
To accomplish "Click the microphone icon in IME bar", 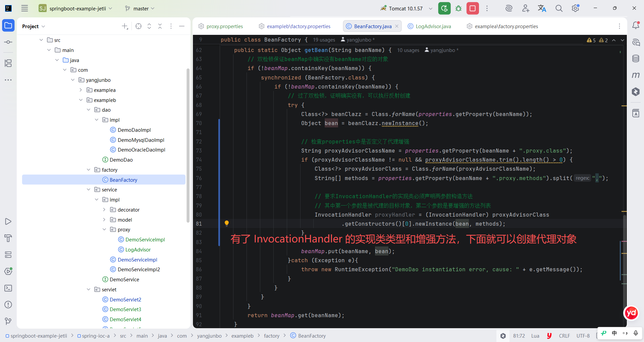I will point(636,333).
